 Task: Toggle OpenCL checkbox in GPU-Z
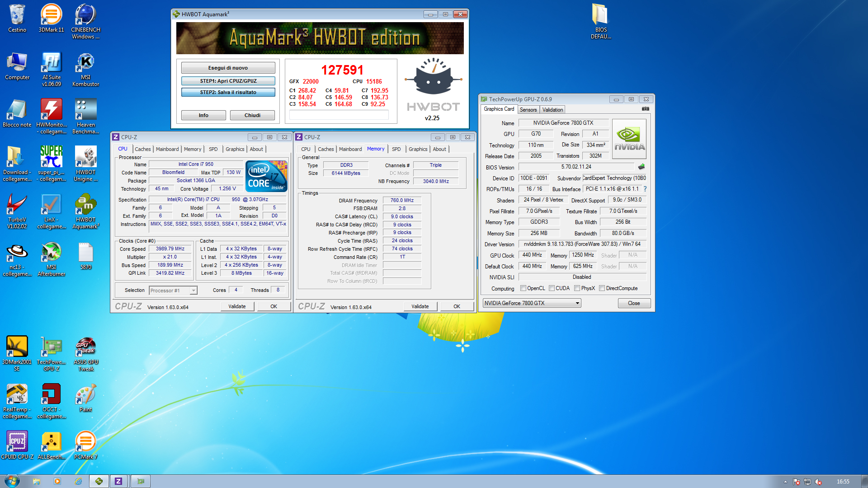[523, 288]
